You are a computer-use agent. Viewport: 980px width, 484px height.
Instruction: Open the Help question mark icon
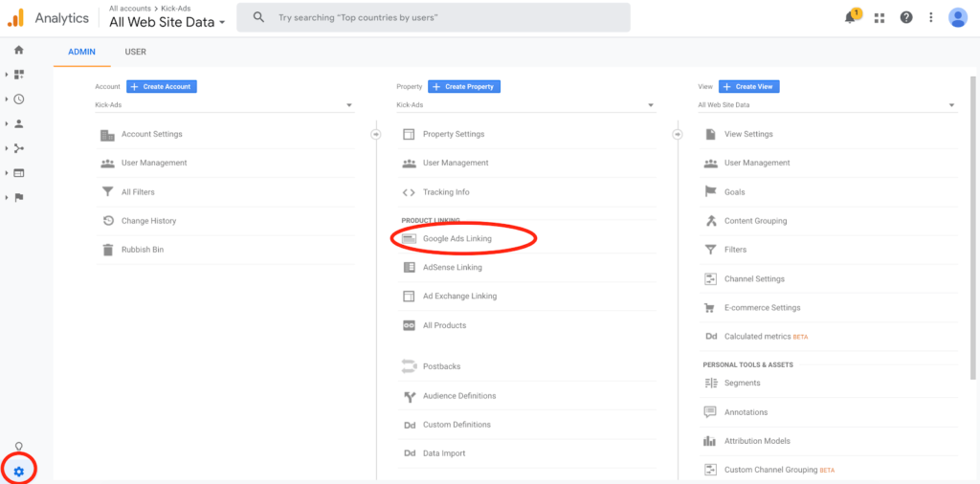[x=906, y=17]
